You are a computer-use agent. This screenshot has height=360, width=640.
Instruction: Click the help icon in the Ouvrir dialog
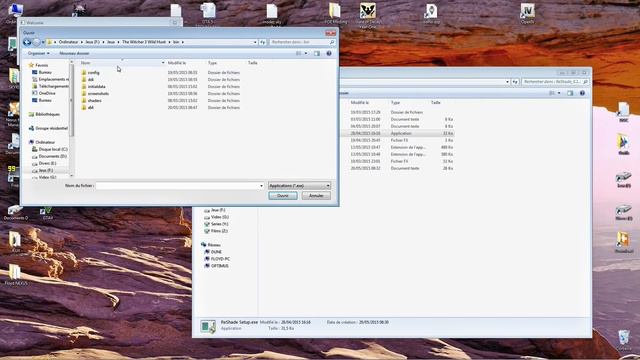point(329,53)
